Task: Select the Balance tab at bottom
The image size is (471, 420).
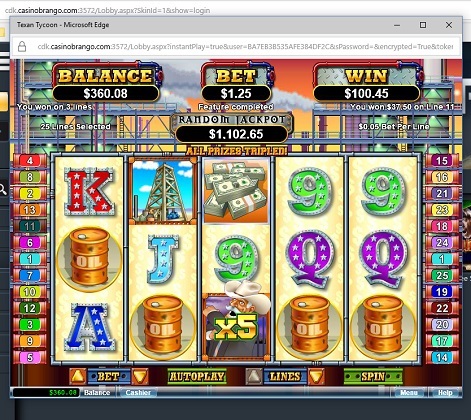Action: 97,393
